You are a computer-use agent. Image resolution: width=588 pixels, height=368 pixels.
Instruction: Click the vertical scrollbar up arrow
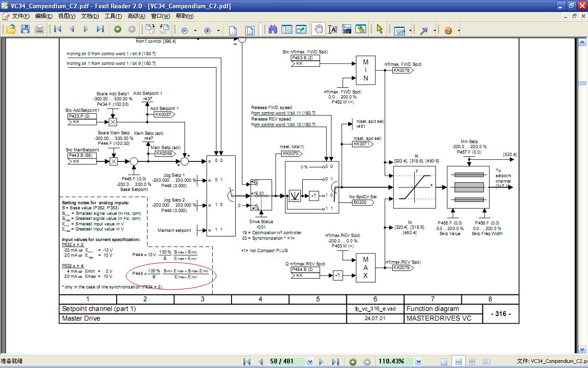[x=582, y=41]
